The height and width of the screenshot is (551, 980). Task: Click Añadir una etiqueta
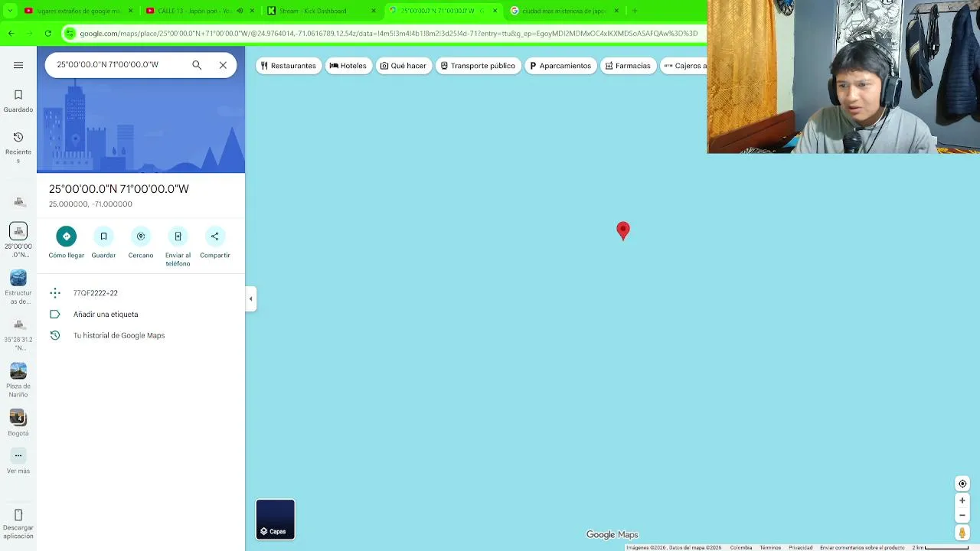point(106,315)
